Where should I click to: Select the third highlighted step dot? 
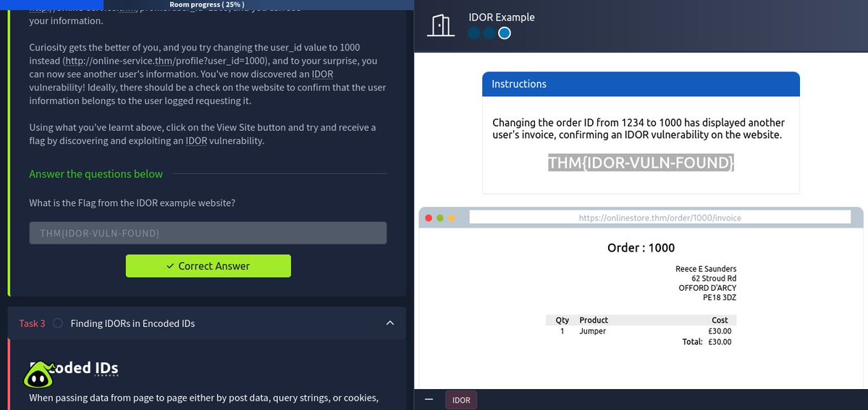(x=504, y=33)
